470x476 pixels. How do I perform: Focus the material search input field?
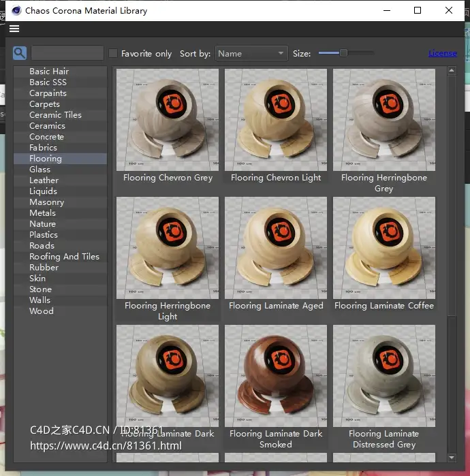click(x=67, y=53)
